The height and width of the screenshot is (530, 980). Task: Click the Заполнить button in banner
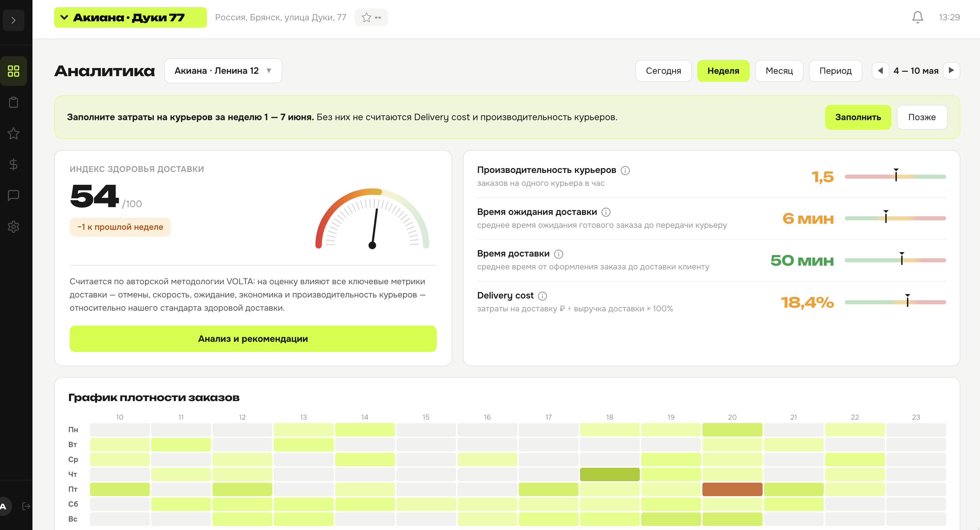pyautogui.click(x=858, y=117)
